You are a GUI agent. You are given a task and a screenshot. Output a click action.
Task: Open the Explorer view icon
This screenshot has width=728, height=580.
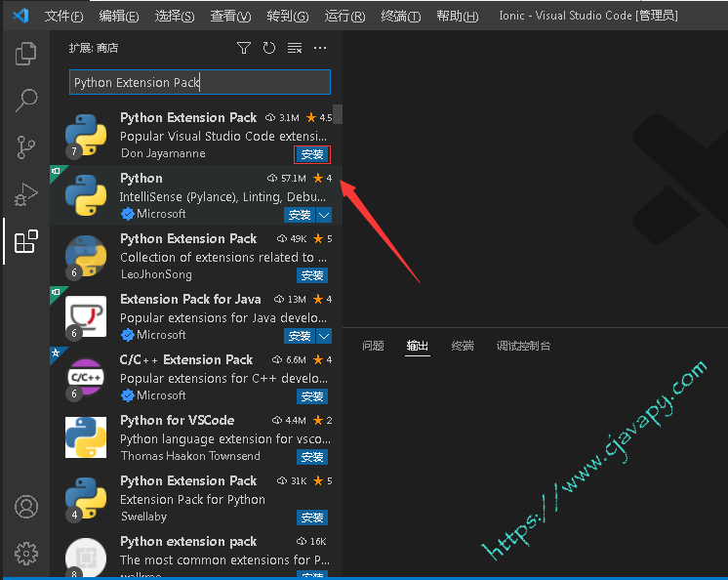(x=26, y=54)
